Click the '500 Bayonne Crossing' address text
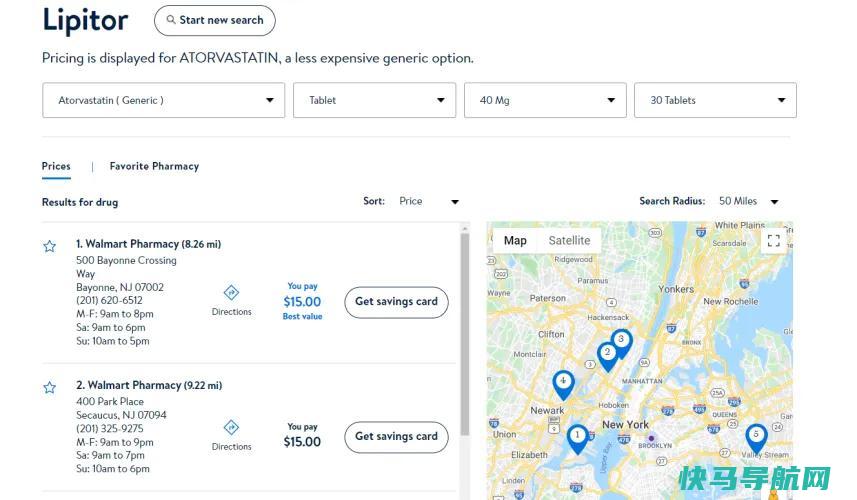The width and height of the screenshot is (857, 500). (x=126, y=260)
